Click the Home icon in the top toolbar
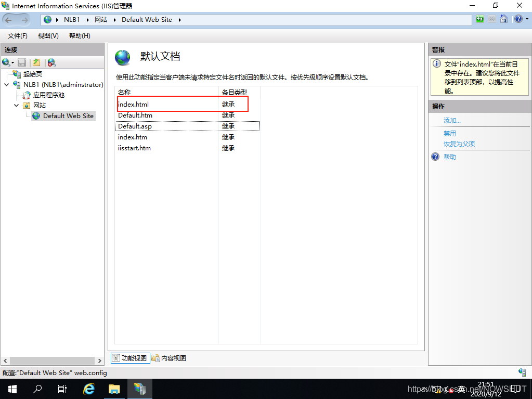This screenshot has height=399, width=532. 503,19
